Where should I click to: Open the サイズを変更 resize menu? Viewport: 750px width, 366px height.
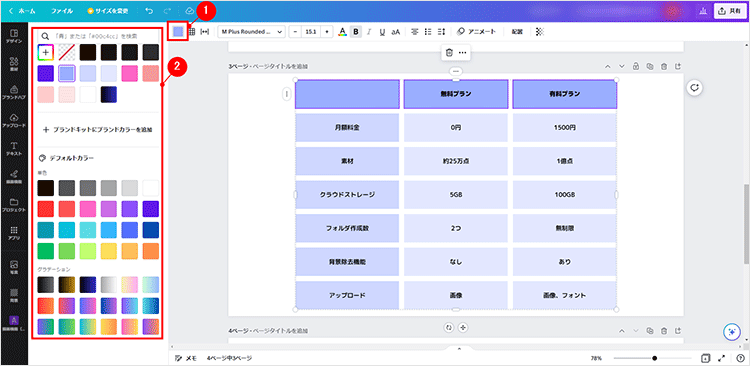(x=108, y=11)
